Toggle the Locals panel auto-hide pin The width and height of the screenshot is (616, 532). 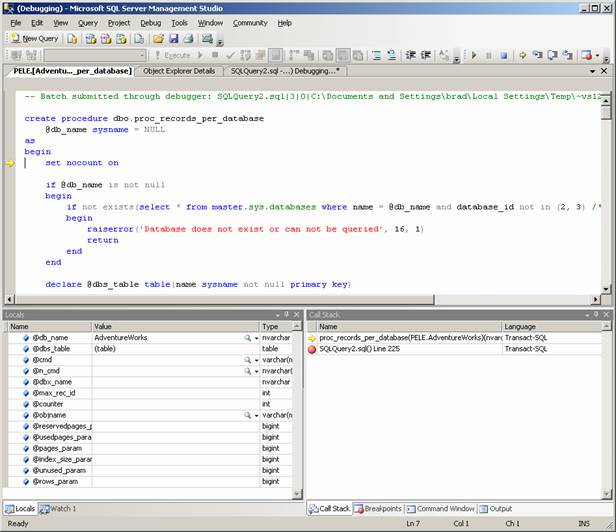click(x=285, y=314)
